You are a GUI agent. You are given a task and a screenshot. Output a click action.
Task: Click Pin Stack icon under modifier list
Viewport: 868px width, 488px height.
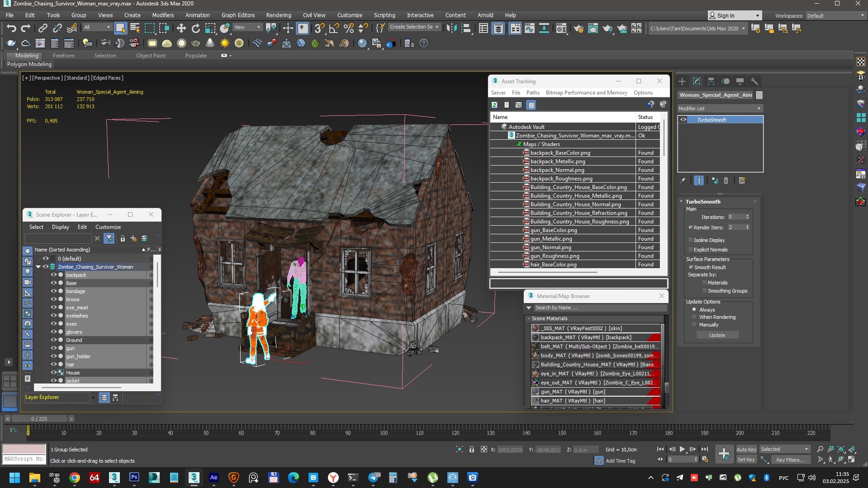click(683, 180)
